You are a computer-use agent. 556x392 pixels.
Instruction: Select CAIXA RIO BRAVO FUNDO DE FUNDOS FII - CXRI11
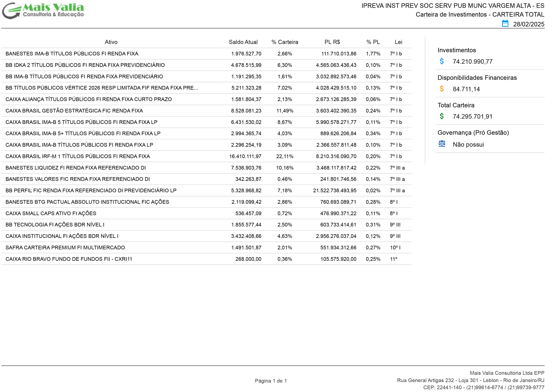pos(69,259)
